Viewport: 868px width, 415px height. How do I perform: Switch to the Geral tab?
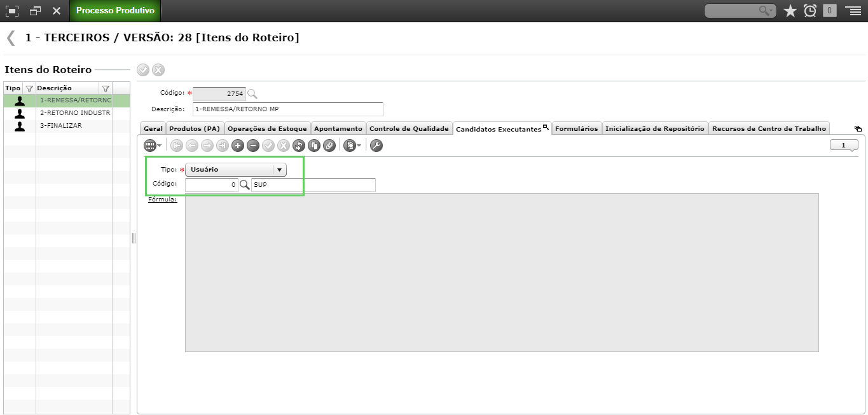153,128
